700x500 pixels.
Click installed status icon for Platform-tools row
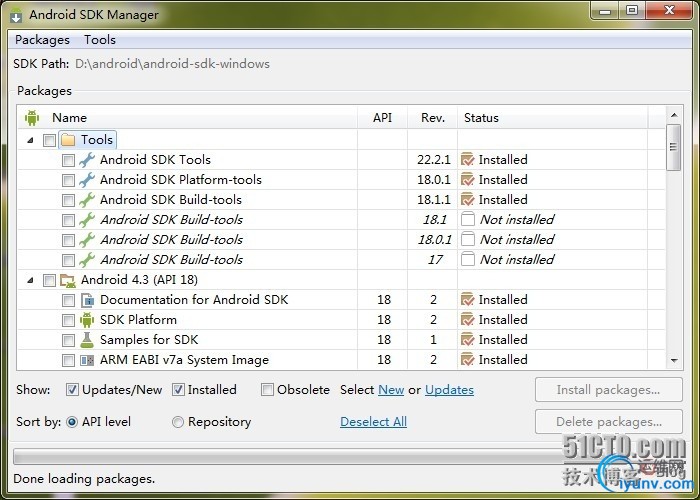467,179
